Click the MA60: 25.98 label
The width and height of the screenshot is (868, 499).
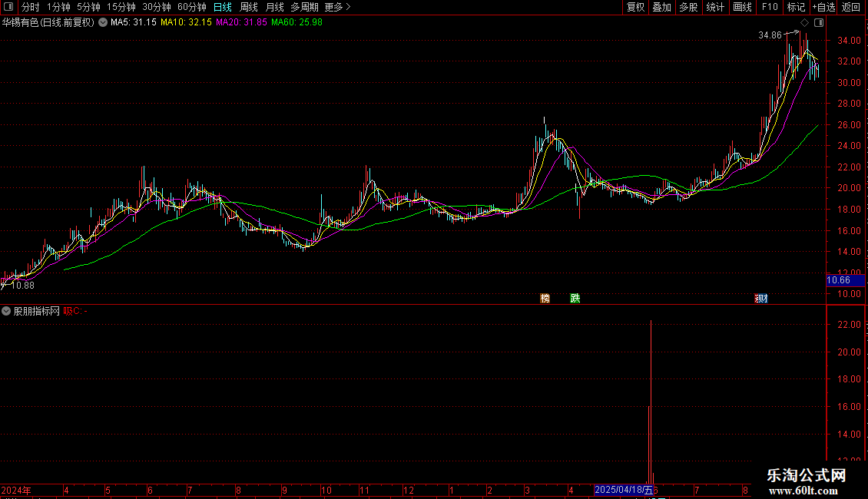[297, 22]
